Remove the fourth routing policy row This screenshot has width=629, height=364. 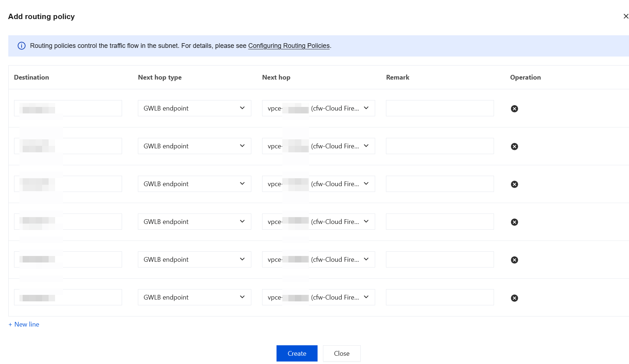point(514,222)
